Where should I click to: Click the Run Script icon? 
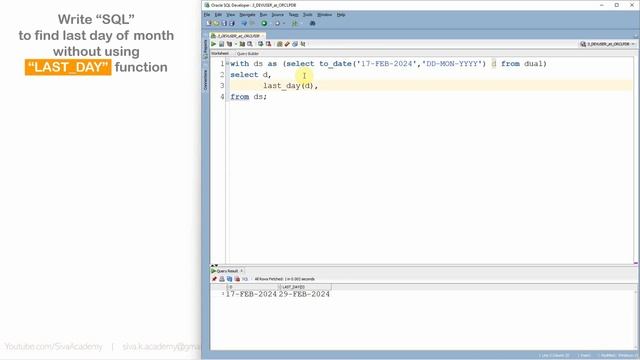click(x=222, y=44)
